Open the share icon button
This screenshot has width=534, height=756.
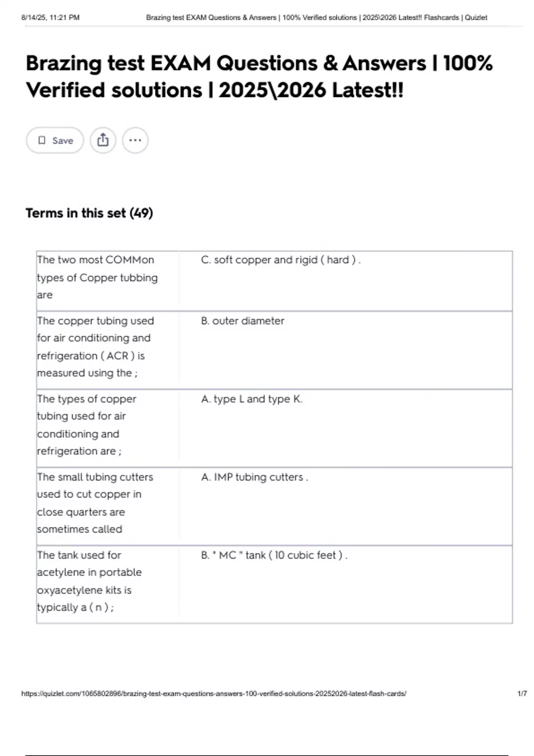coord(103,141)
